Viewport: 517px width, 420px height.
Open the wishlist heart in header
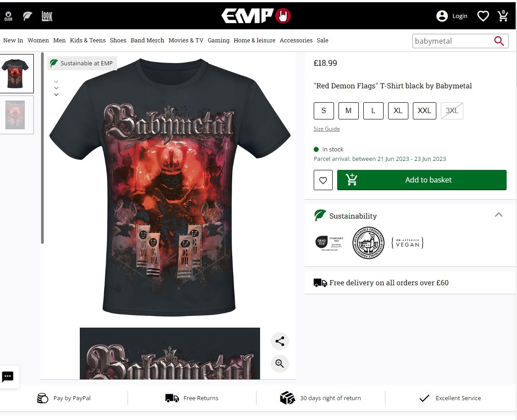coord(483,16)
